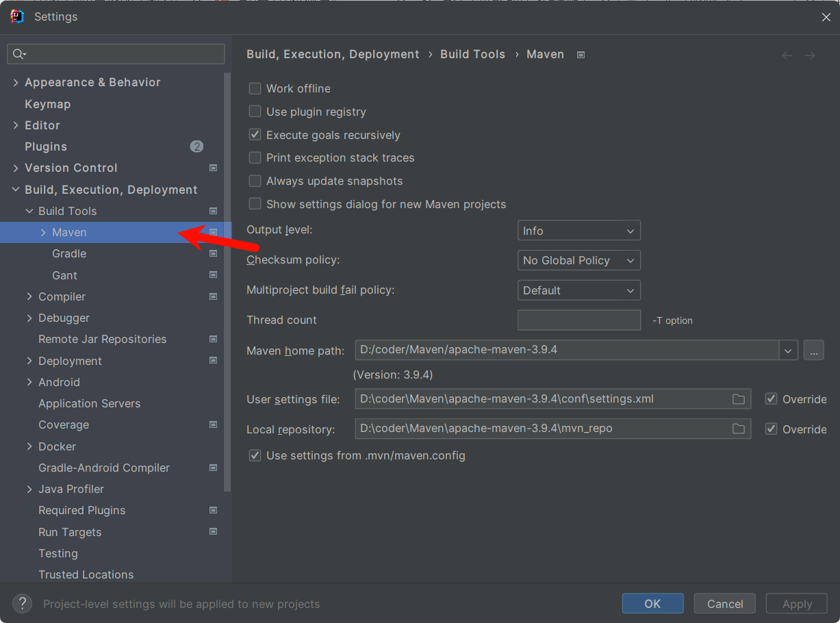The image size is (840, 623).
Task: Click the IntelliJ IDEA logo in title bar
Action: pyautogui.click(x=18, y=16)
